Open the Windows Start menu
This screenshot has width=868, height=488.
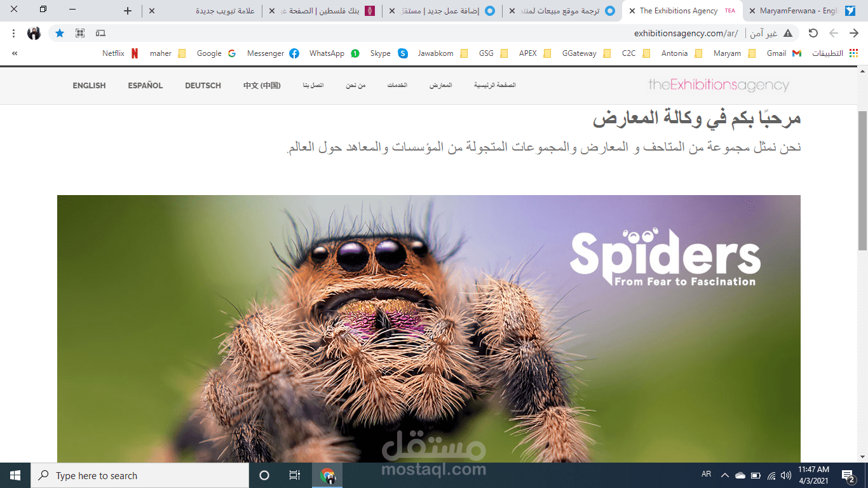click(15, 475)
